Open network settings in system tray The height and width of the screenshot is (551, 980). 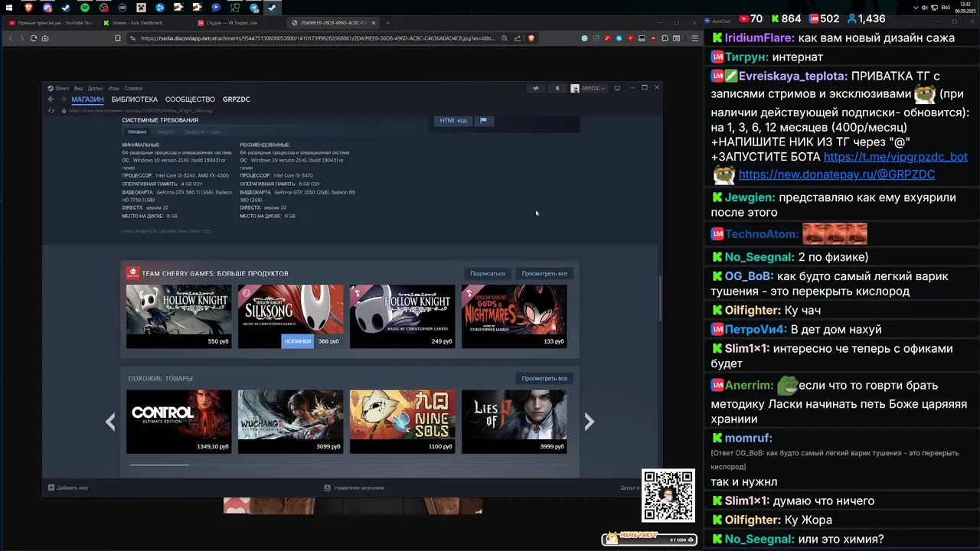[936, 8]
